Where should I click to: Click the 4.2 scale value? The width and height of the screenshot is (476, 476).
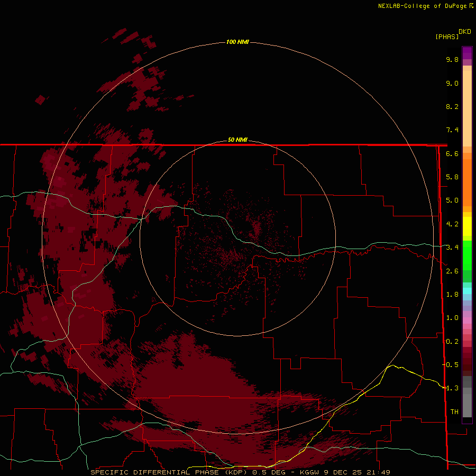pyautogui.click(x=452, y=224)
